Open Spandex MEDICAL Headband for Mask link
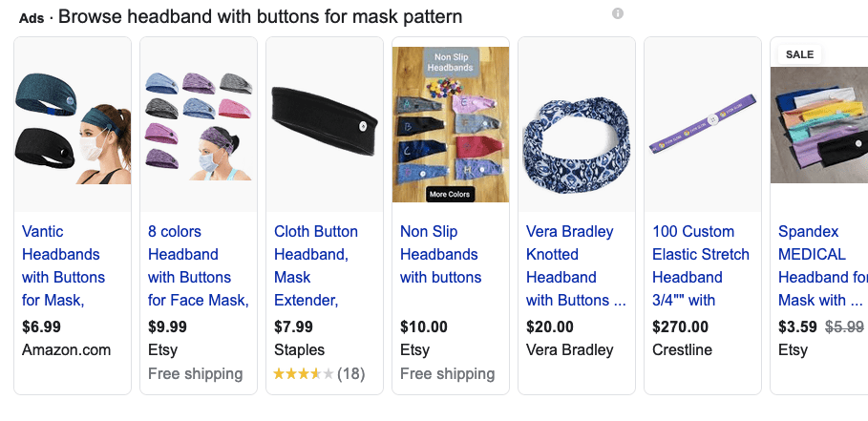This screenshot has height=421, width=868. tap(822, 265)
